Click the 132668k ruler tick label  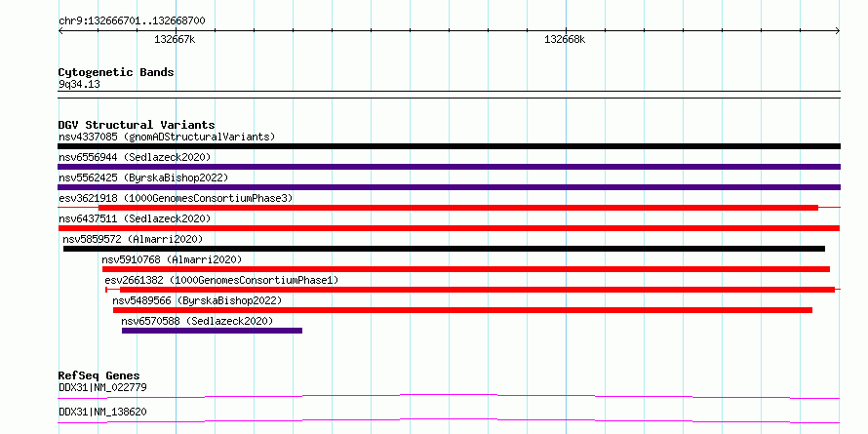click(x=565, y=39)
